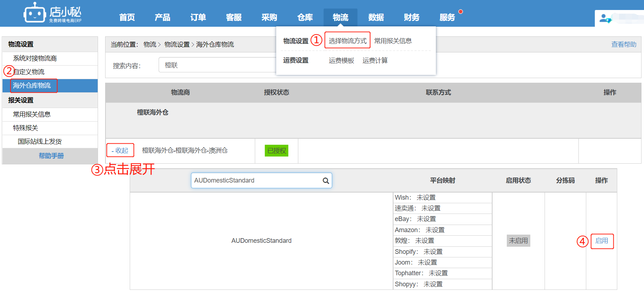Click the 已授权 status badge

(277, 151)
